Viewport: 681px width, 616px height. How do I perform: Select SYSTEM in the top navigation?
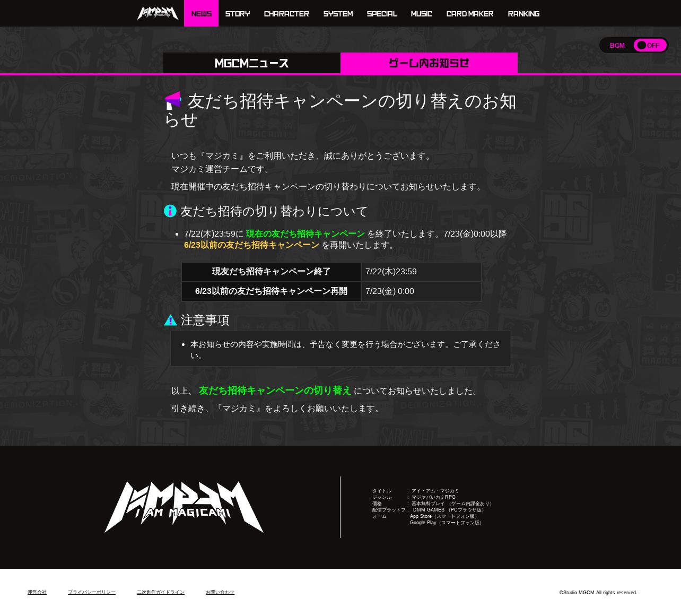point(338,13)
